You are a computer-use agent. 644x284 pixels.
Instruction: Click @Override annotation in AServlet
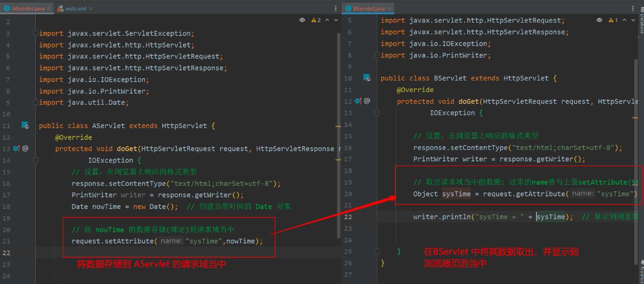tap(73, 137)
